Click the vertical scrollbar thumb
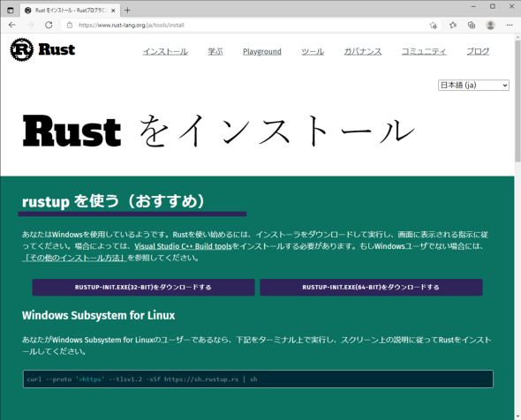This screenshot has width=521, height=420. click(517, 101)
